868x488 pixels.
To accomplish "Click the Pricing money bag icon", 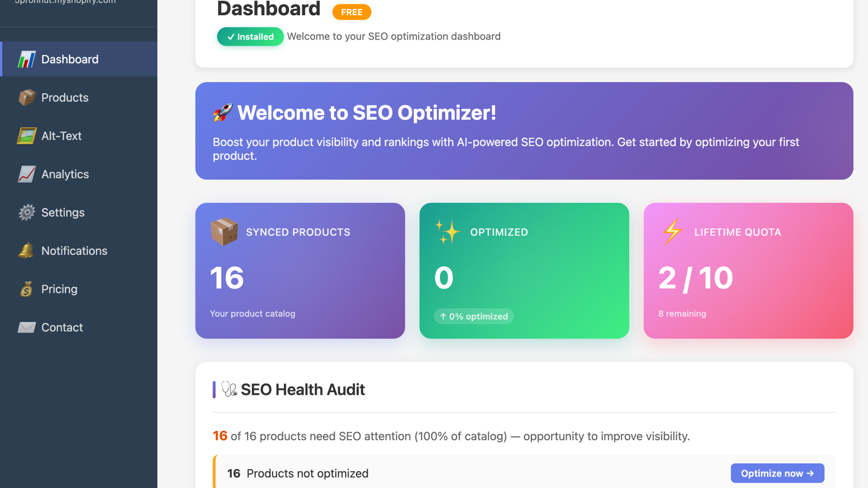I will pyautogui.click(x=26, y=289).
